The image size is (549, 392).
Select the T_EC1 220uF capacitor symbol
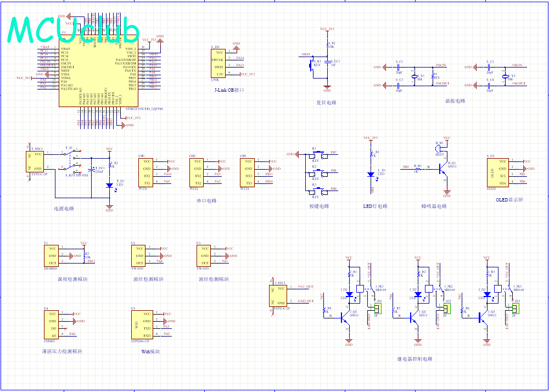tap(91, 170)
